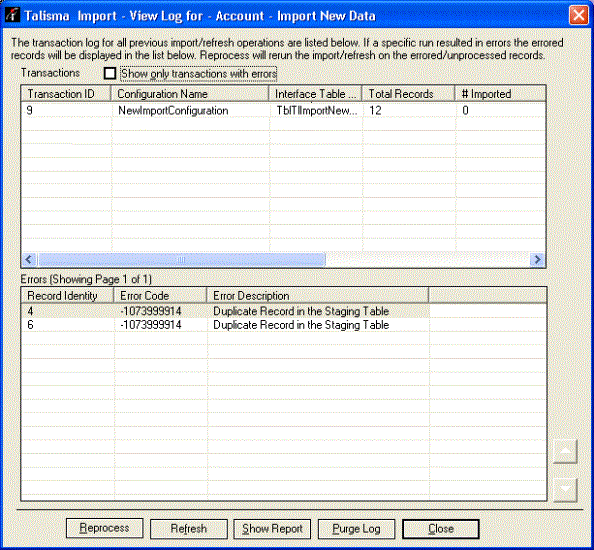594x550 pixels.
Task: Click the Reprocess button
Action: (x=105, y=528)
